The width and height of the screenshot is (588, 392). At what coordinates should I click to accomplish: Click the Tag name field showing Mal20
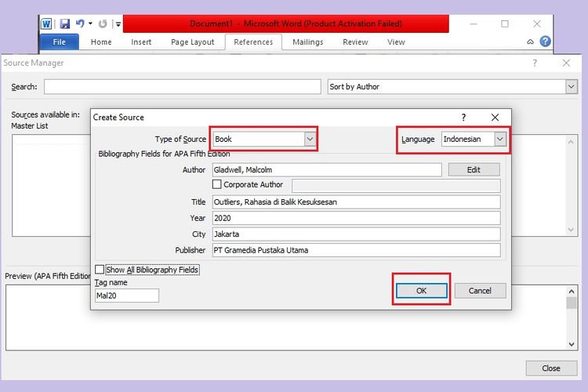pos(127,296)
